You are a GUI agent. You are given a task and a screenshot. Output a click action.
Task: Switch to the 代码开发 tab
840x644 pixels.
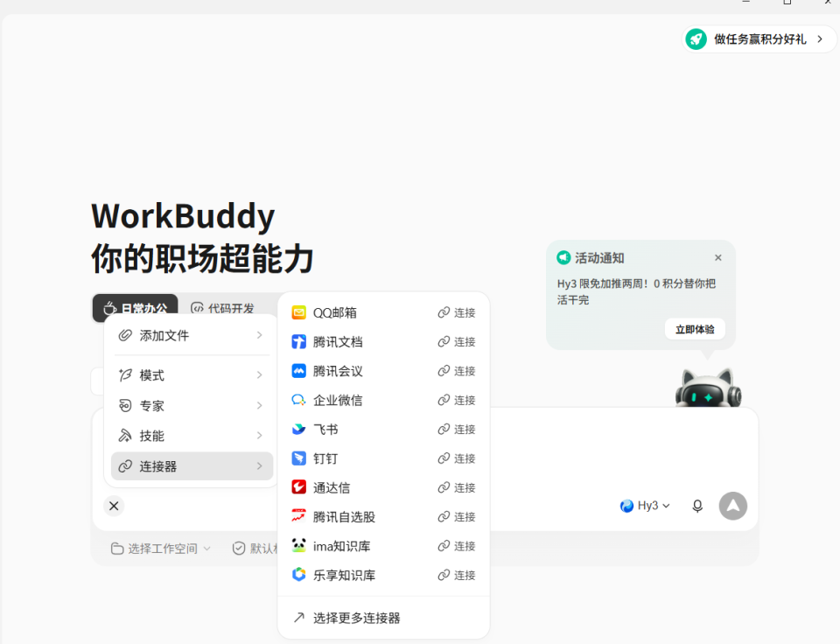pos(222,308)
